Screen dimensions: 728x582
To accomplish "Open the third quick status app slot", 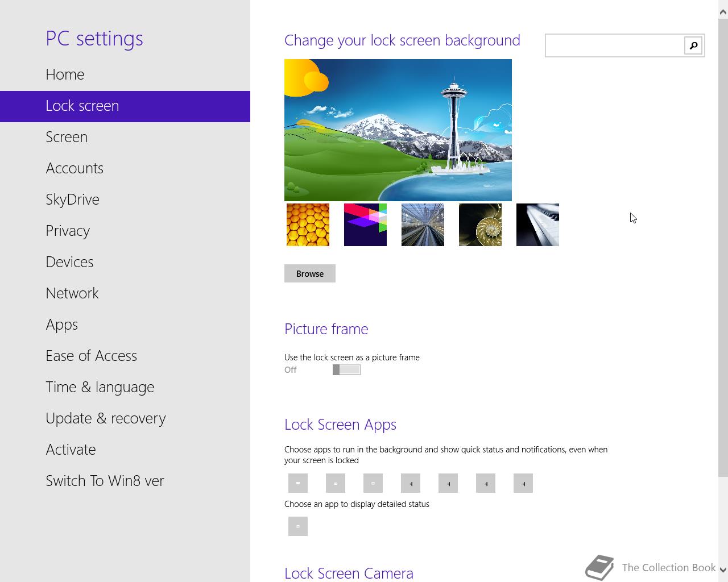I will click(373, 483).
